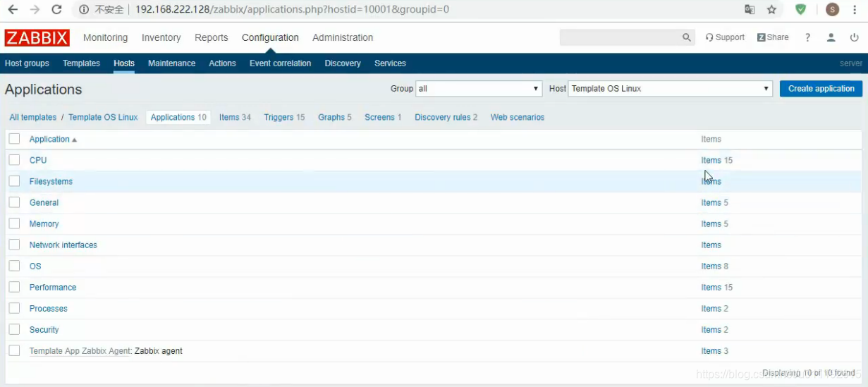Viewport: 868px width, 387px height.
Task: Go to Templates submenu
Action: tap(81, 63)
